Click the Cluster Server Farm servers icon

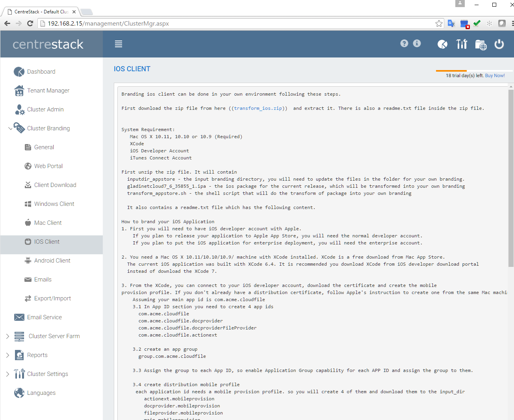pyautogui.click(x=19, y=336)
